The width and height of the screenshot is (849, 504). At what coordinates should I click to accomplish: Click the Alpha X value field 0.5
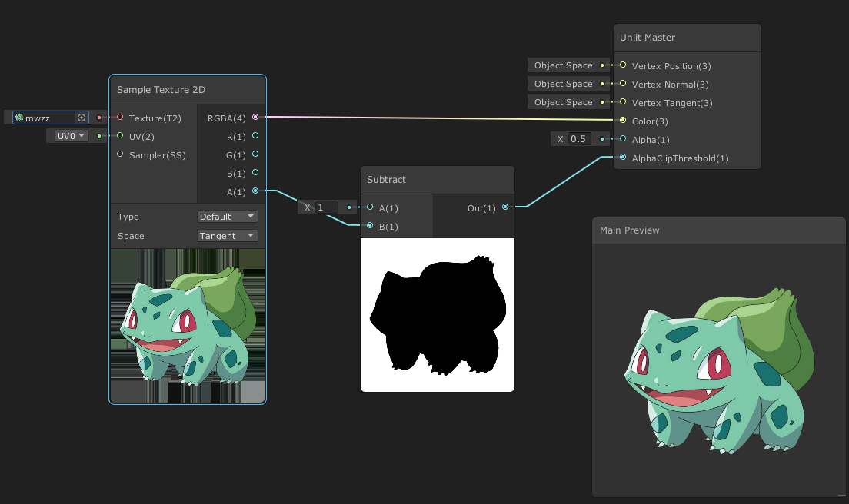coord(580,139)
